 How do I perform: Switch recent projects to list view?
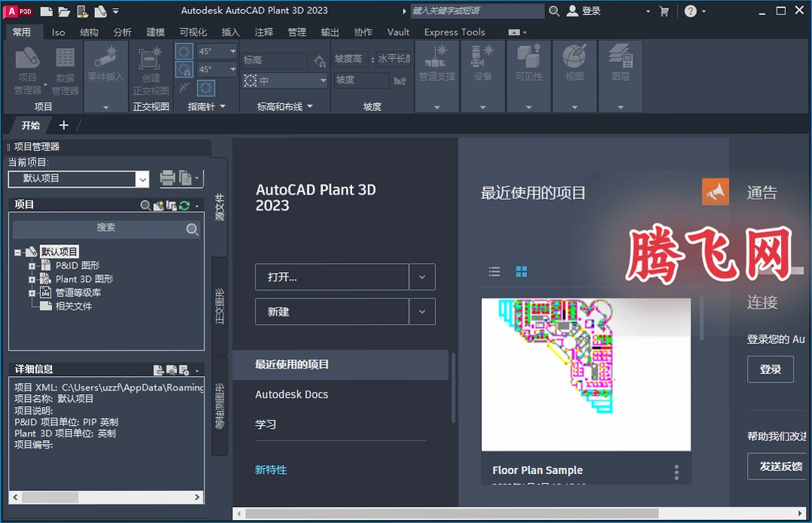[x=495, y=271]
